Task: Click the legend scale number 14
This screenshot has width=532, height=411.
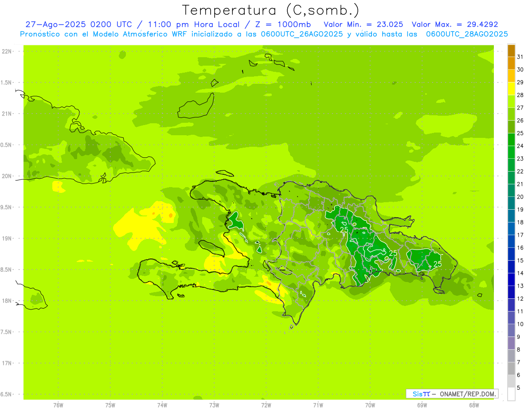Action: pyautogui.click(x=520, y=273)
